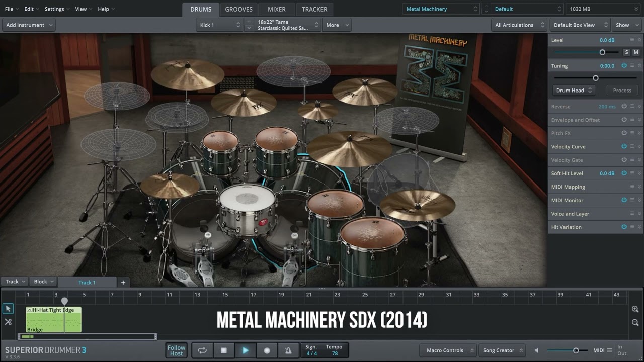The height and width of the screenshot is (362, 644).
Task: Open the Track menu button
Action: [15, 282]
